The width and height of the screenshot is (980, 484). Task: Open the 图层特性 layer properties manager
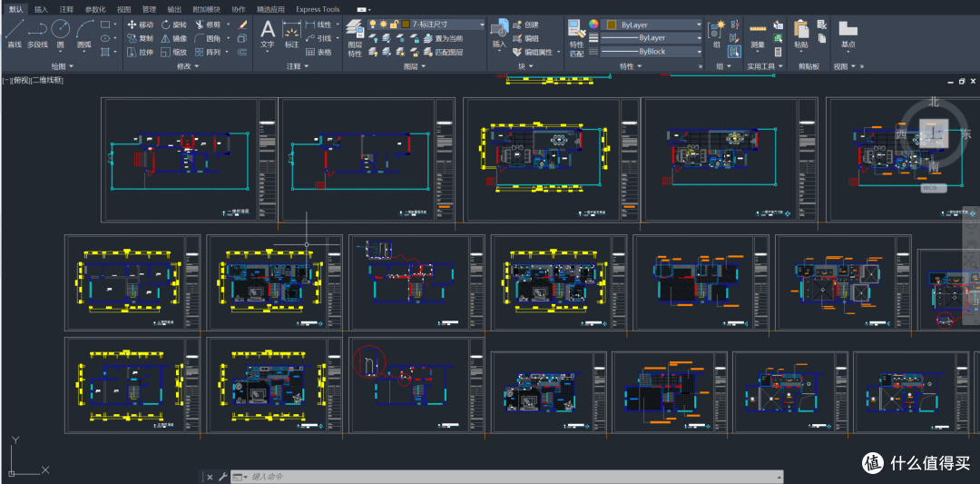point(355,37)
